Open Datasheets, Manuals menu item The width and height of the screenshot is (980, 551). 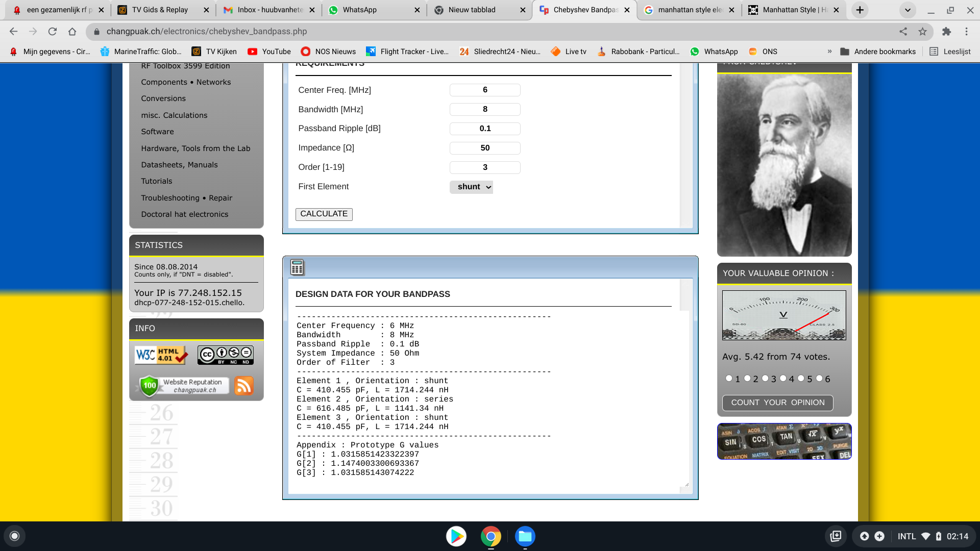tap(179, 165)
